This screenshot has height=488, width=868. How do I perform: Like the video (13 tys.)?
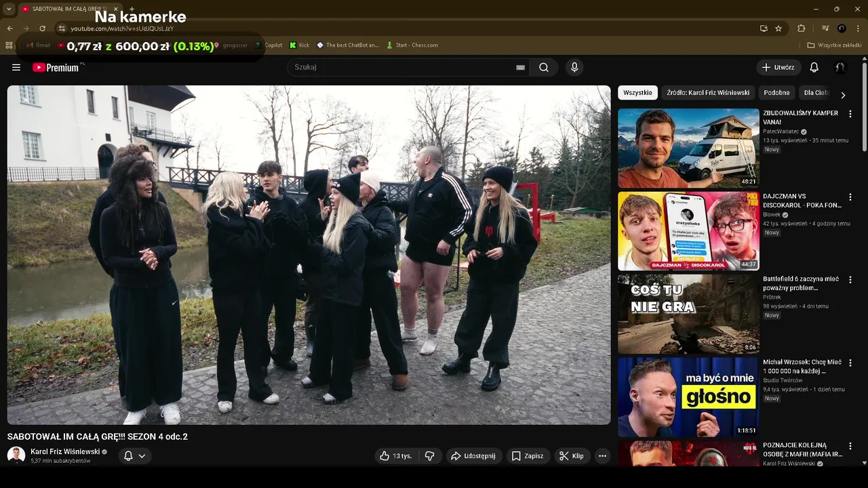pyautogui.click(x=396, y=456)
